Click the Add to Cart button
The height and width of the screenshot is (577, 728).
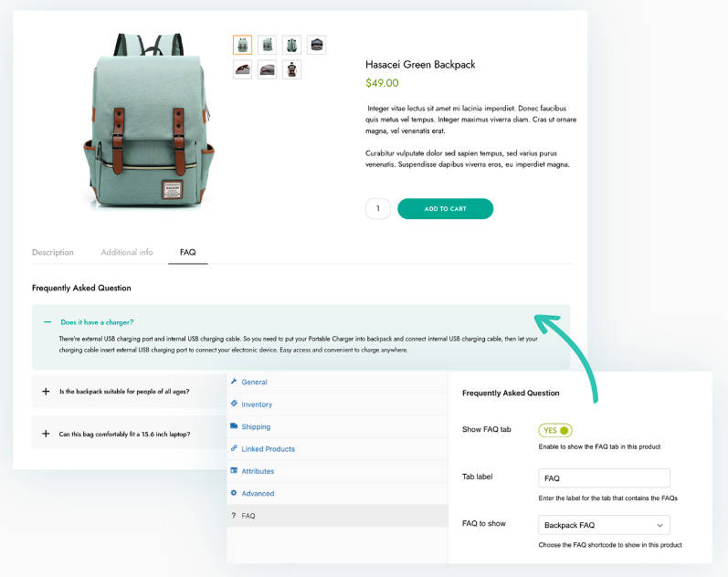[445, 209]
